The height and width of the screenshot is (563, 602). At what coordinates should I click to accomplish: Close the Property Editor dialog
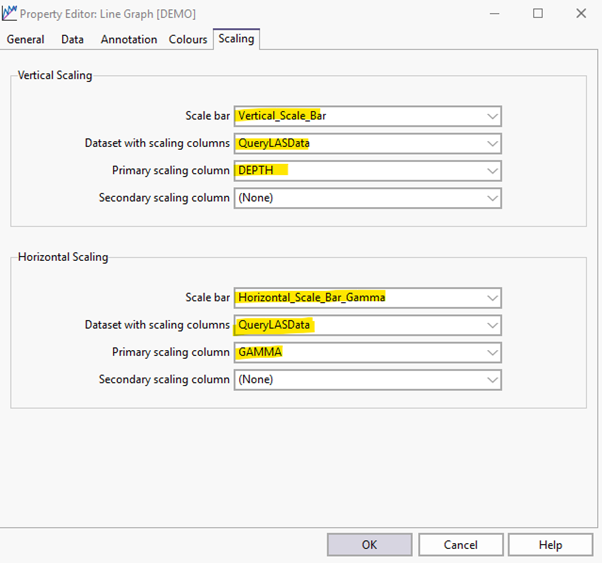click(581, 14)
